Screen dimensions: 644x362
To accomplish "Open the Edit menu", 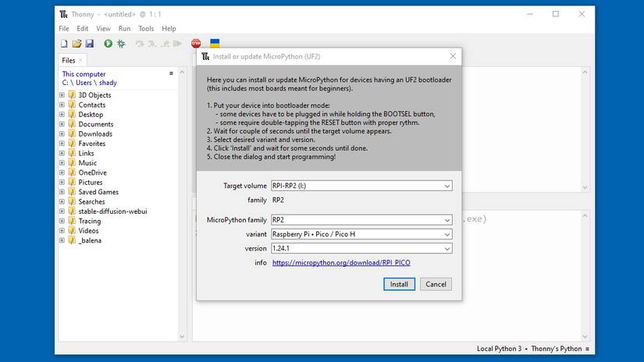I will tap(82, 28).
